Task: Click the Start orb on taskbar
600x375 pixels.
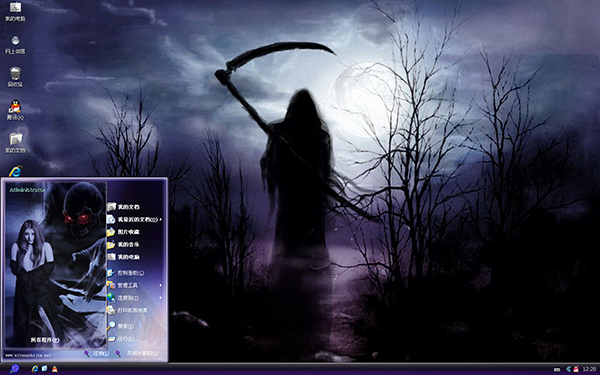Action: [15, 368]
